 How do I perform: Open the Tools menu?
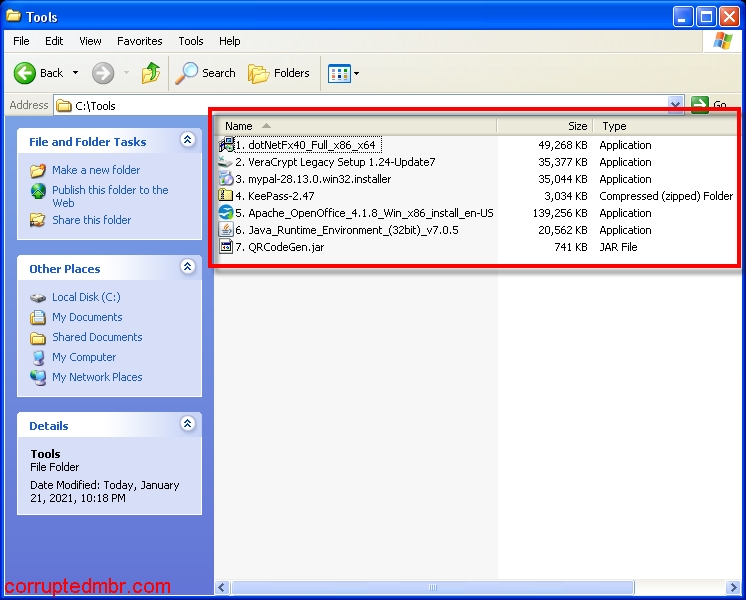point(191,41)
